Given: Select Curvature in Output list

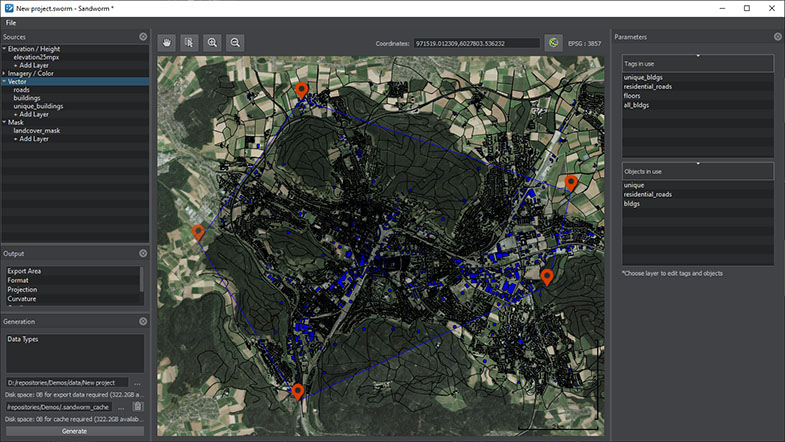Looking at the screenshot, I should (x=22, y=299).
